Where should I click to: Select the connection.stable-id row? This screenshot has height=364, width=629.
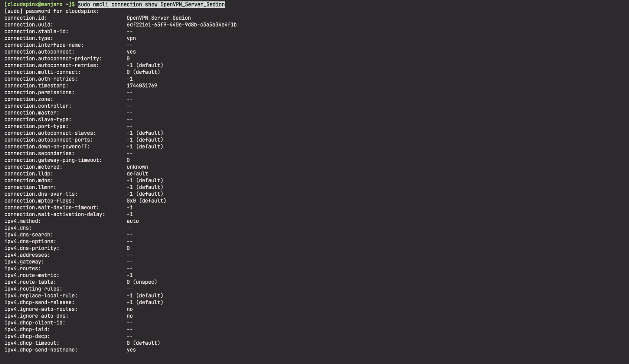(66, 31)
